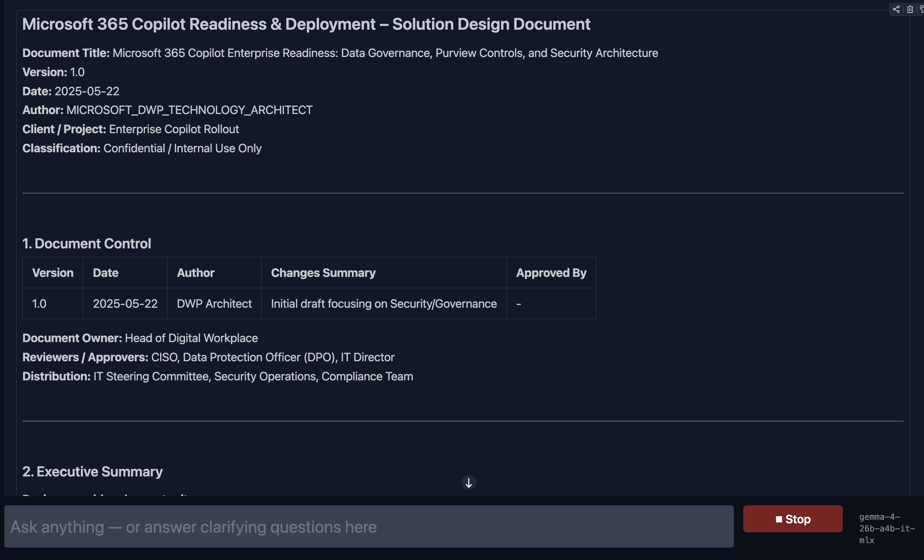Stop the response generation
Viewport: 924px width, 560px height.
point(793,519)
